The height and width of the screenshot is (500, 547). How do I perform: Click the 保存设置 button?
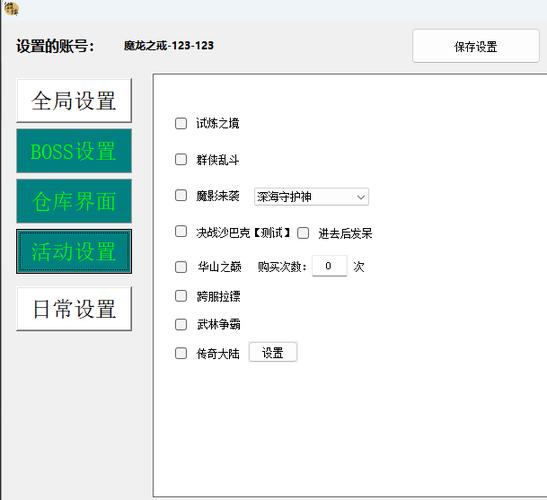click(x=476, y=46)
